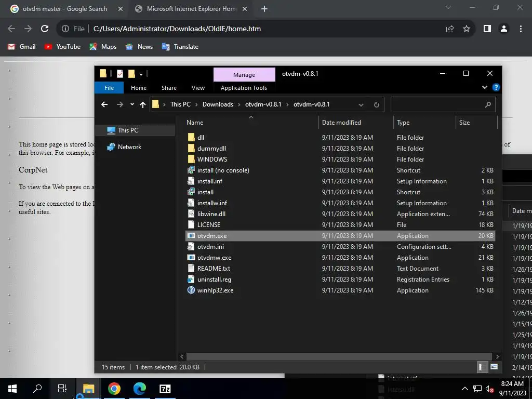
Task: Go up one folder level arrow
Action: 143,104
